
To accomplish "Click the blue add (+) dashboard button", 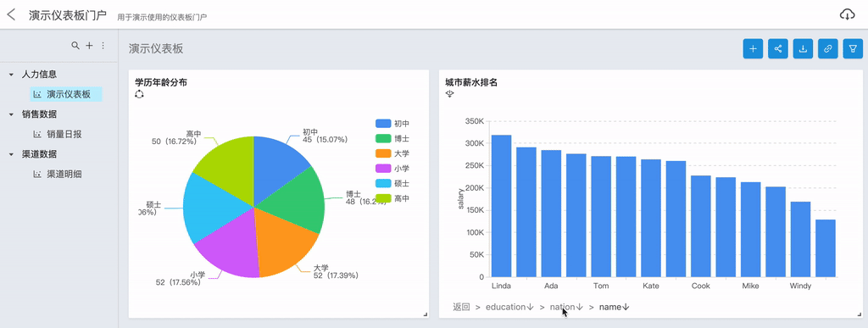I will [753, 48].
